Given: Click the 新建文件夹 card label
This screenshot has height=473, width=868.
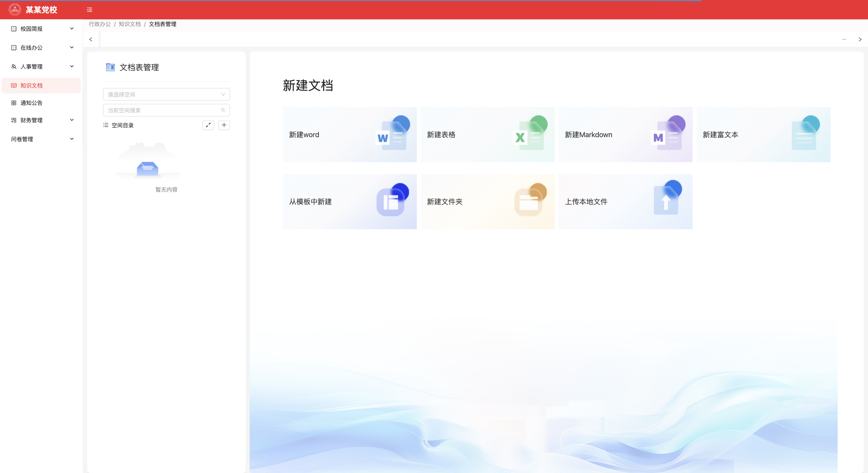Looking at the screenshot, I should [445, 202].
